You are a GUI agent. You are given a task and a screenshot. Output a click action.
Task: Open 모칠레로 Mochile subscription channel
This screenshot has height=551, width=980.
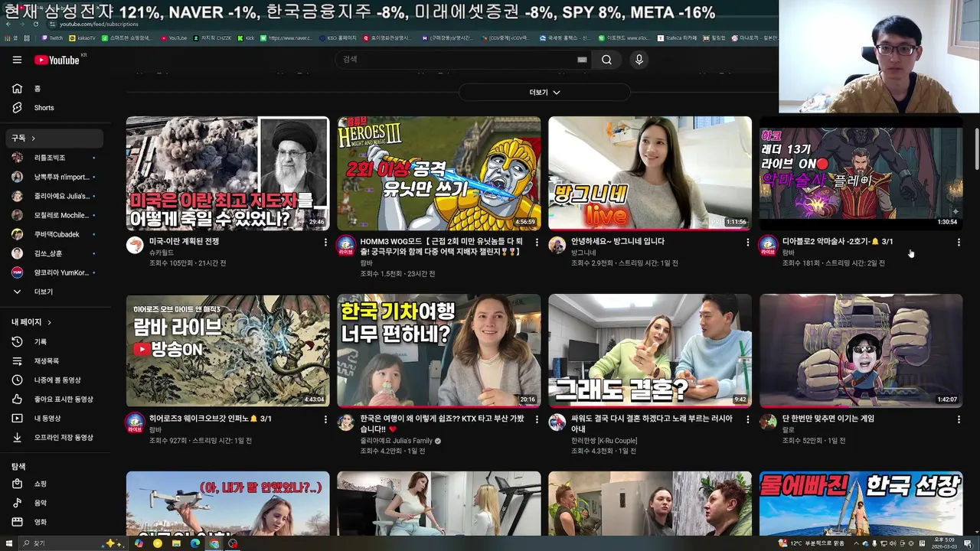pyautogui.click(x=54, y=215)
